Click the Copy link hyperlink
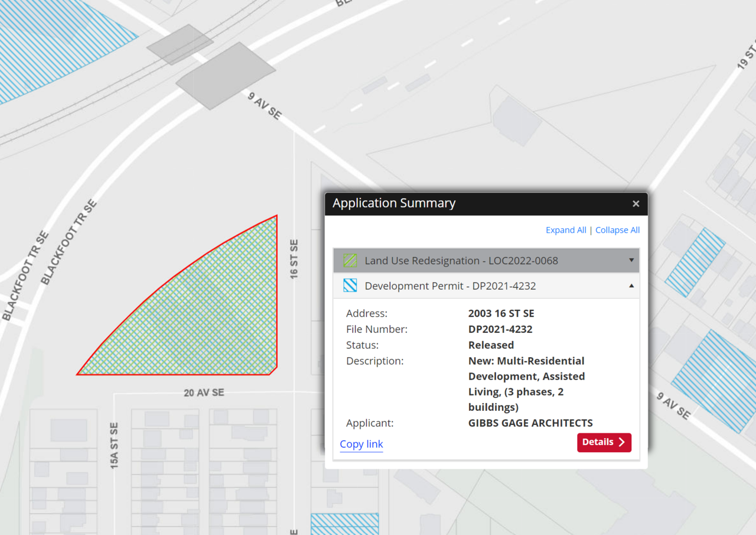 [x=361, y=444]
